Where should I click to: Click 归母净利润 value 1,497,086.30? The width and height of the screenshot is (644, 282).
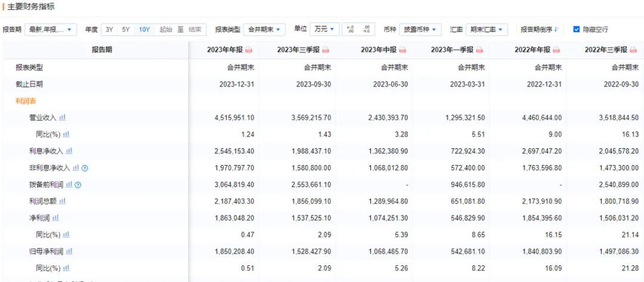tap(618, 251)
